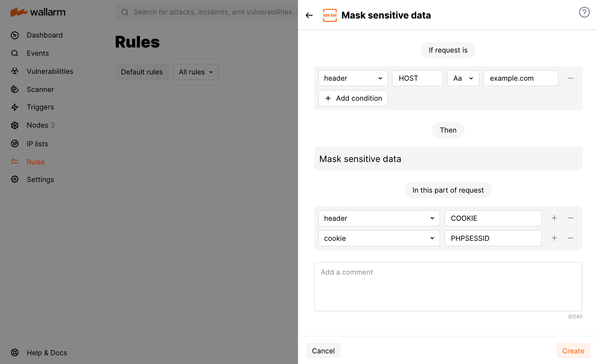596x364 pixels.
Task: Click the help question mark icon
Action: click(x=584, y=12)
